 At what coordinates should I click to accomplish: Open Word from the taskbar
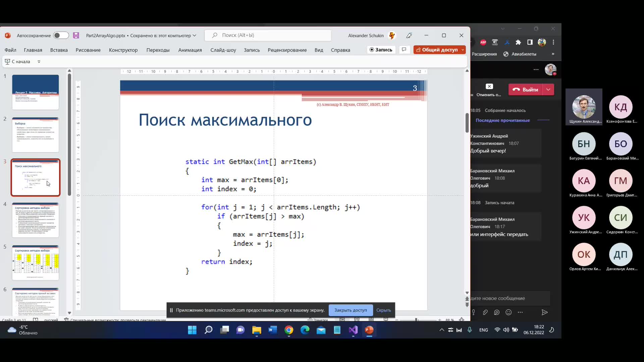coord(273,330)
